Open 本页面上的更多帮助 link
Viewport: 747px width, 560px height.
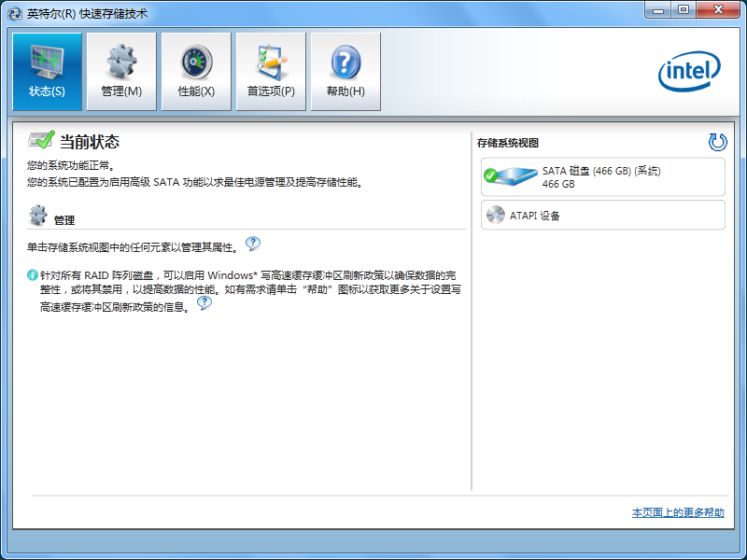(x=678, y=512)
